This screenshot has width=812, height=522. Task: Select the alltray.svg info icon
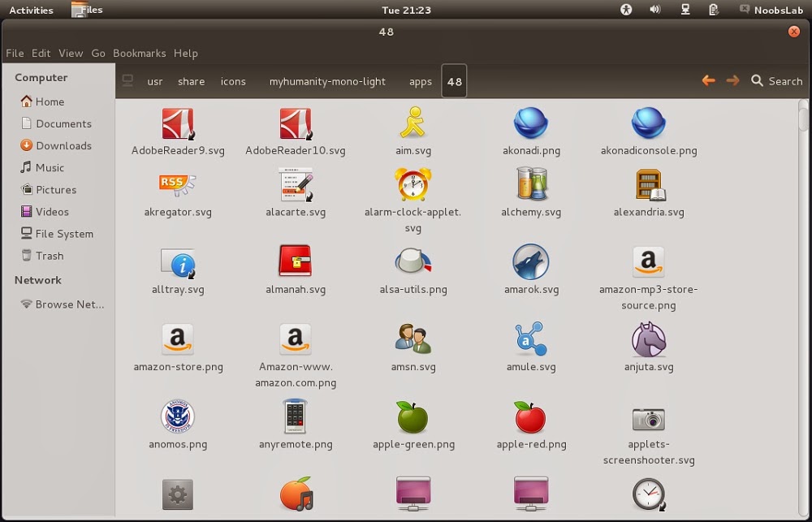(179, 264)
